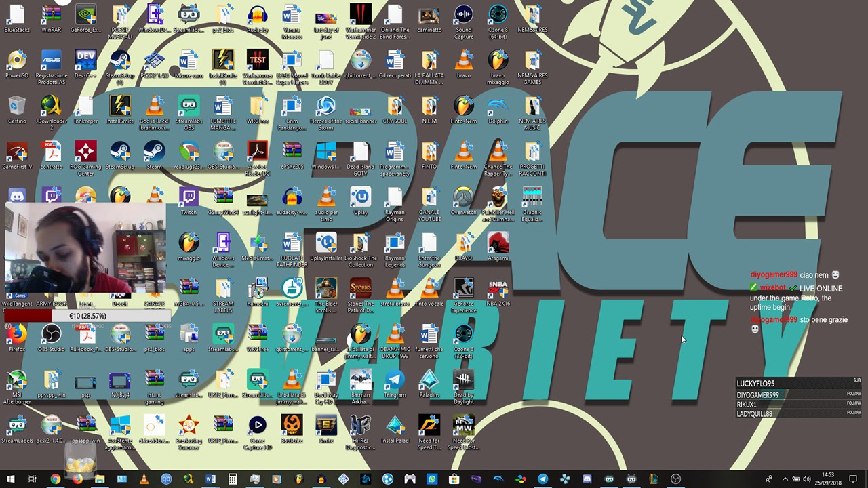The height and width of the screenshot is (488, 868).
Task: Open Google Chrome from the taskbar
Action: pyautogui.click(x=55, y=479)
